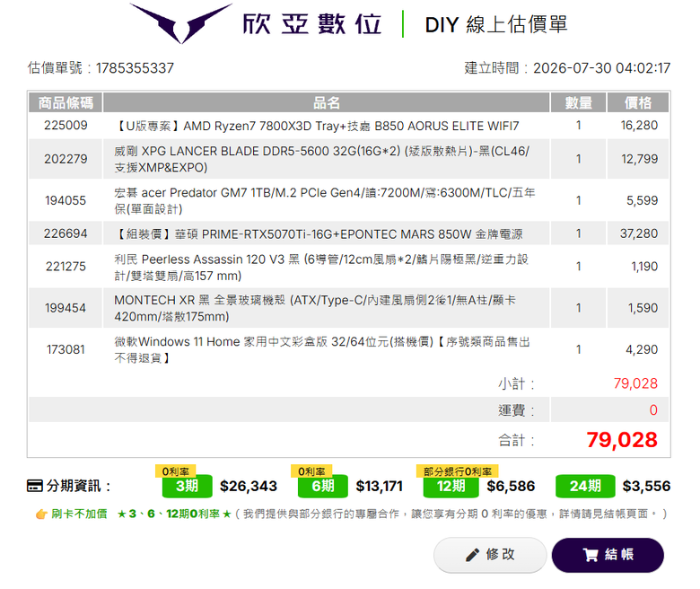Click product code 173081
Screen dimensions: 700x589
pos(66,349)
